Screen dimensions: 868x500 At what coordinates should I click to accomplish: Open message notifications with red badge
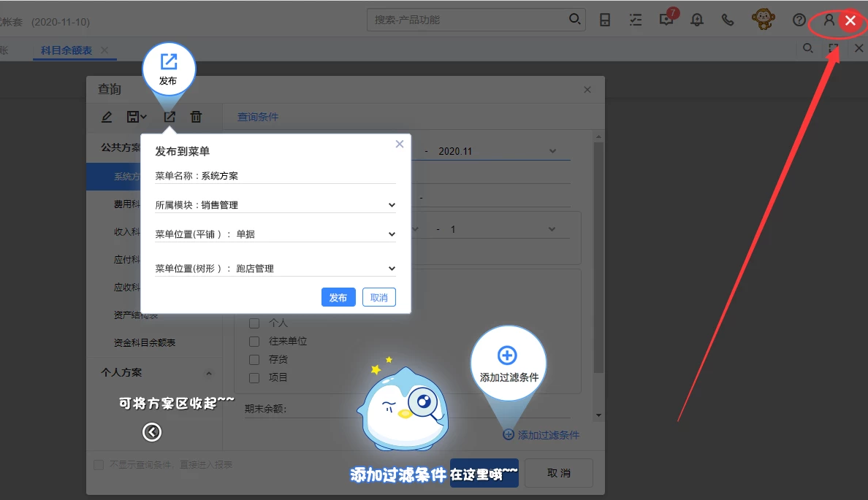tap(666, 20)
